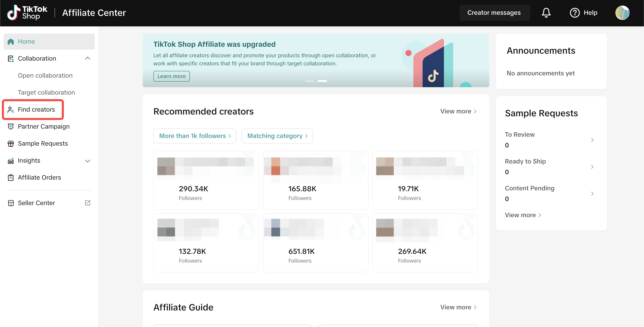Open creator card with 651.81K followers
Screen dimensions: 644x327
coord(315,243)
